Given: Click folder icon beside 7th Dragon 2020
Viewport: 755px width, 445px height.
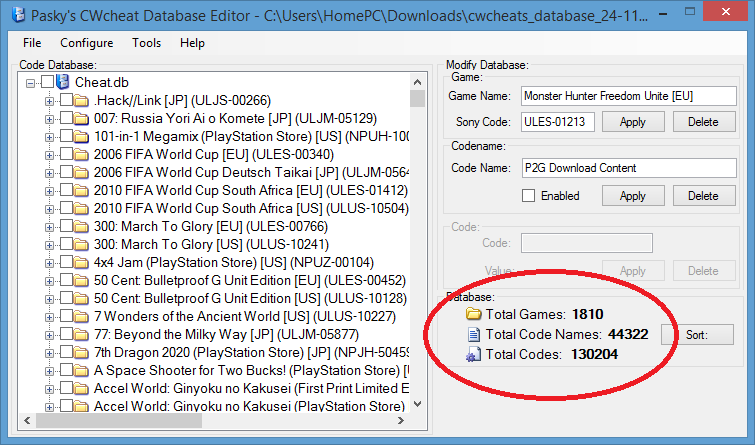Looking at the screenshot, I should point(82,352).
